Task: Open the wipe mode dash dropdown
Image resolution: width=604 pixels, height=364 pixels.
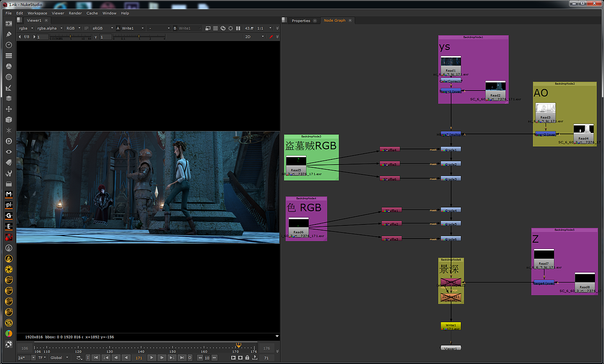Action: click(x=159, y=28)
